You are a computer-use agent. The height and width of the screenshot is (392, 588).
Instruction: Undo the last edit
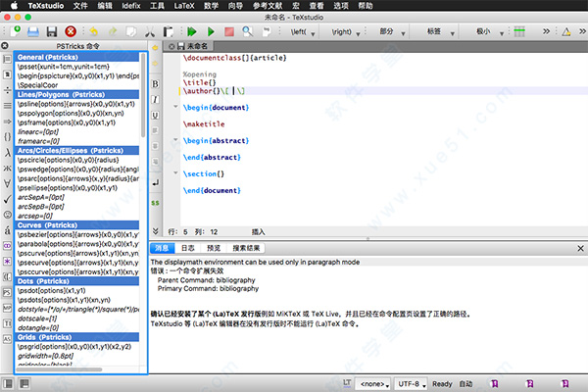(94, 31)
